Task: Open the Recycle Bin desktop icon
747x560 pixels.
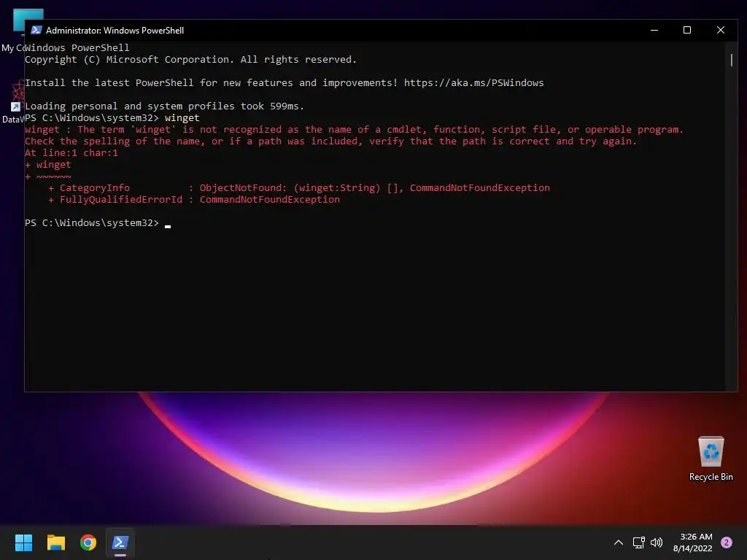Action: pos(711,459)
